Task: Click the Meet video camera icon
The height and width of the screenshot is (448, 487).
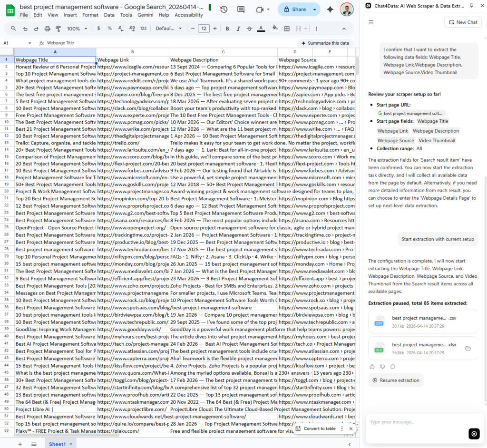Action: (x=260, y=10)
